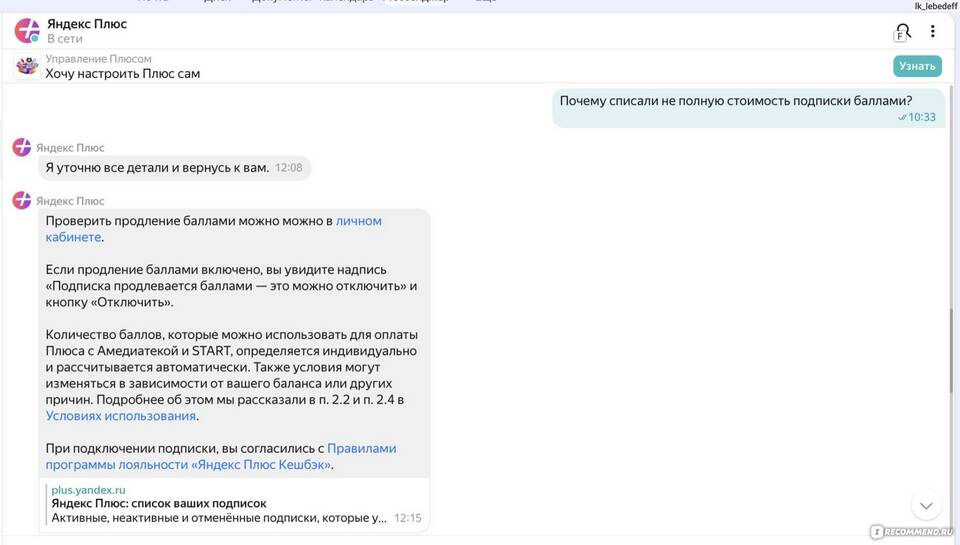Click the 'Хочу настроить Плюс сам' banner text

(x=122, y=73)
